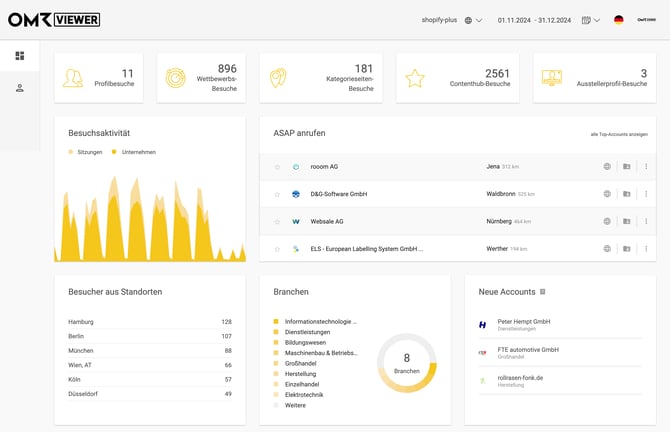This screenshot has width=670, height=432.
Task: Expand the shopify-plus website dropdown
Action: click(452, 19)
